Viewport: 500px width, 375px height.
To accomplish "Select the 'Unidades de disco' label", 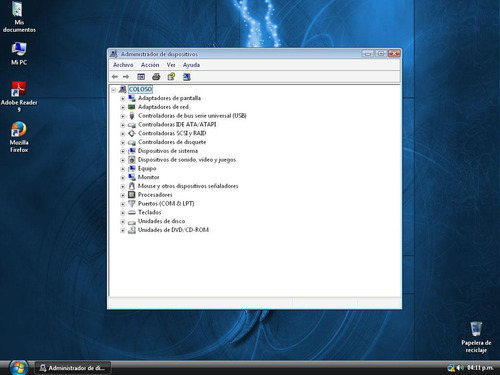I will [x=161, y=221].
